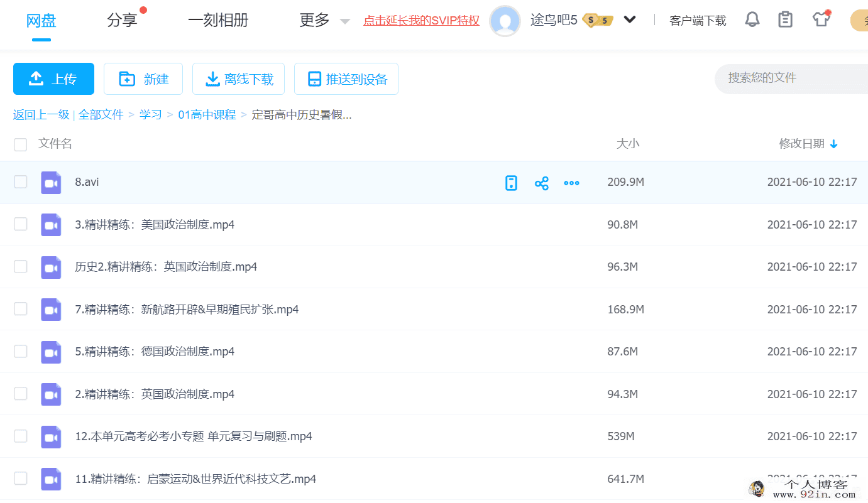
Task: Select checkbox for 7.精讲精练：新航路开辟 file
Action: 21,309
